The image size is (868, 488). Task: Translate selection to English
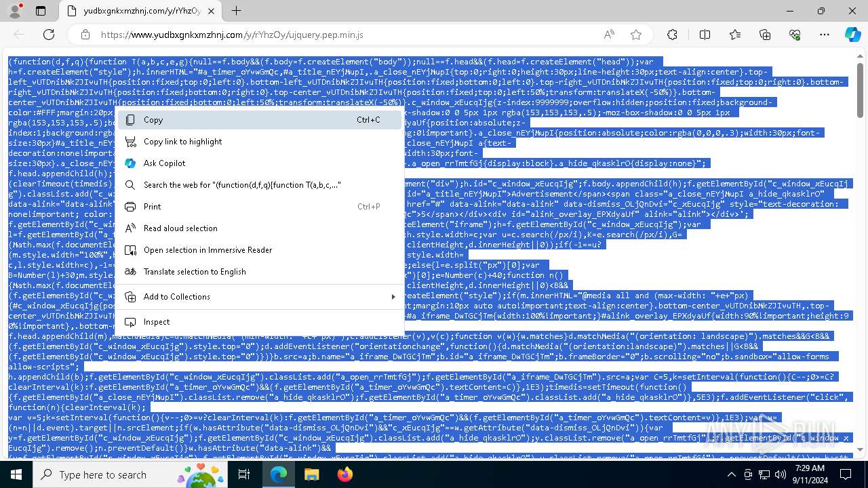click(260, 272)
